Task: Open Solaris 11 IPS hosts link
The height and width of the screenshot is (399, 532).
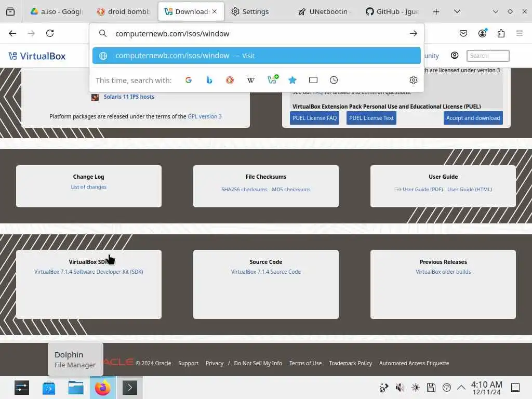Action: (129, 97)
